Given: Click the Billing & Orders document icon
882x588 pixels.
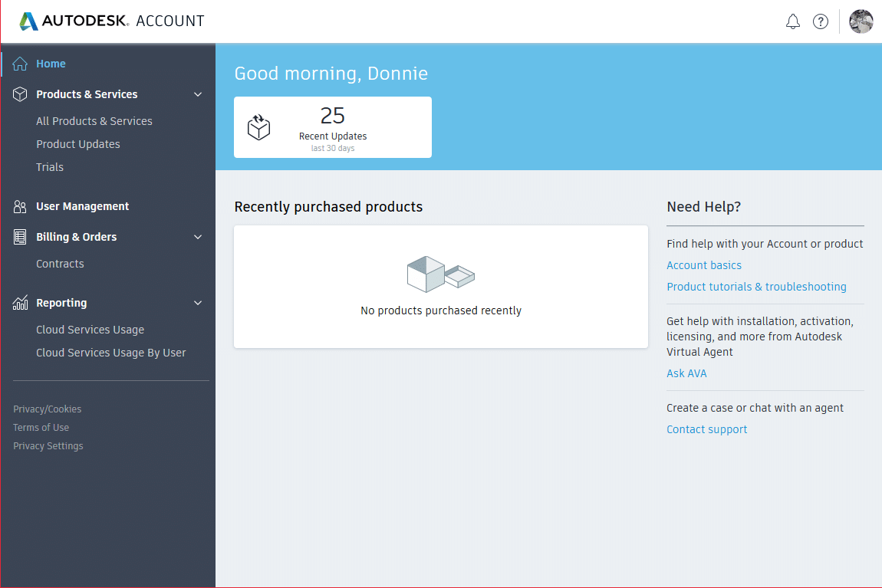Looking at the screenshot, I should coord(20,237).
